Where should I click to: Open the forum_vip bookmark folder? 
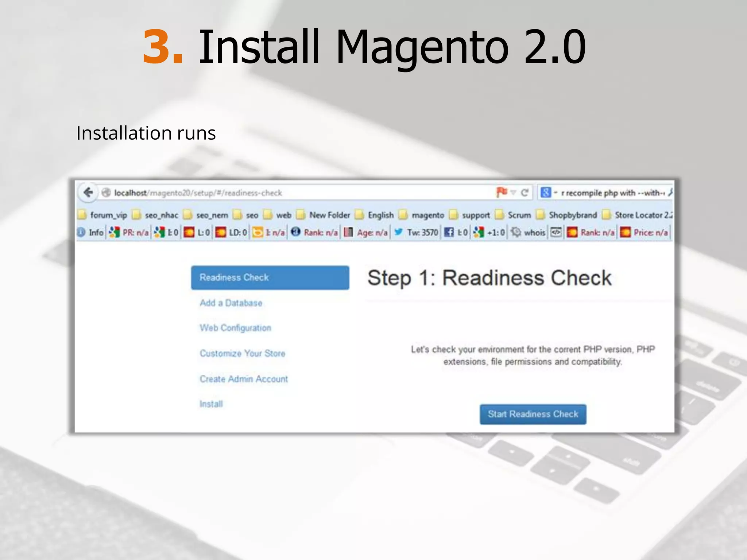pos(102,215)
